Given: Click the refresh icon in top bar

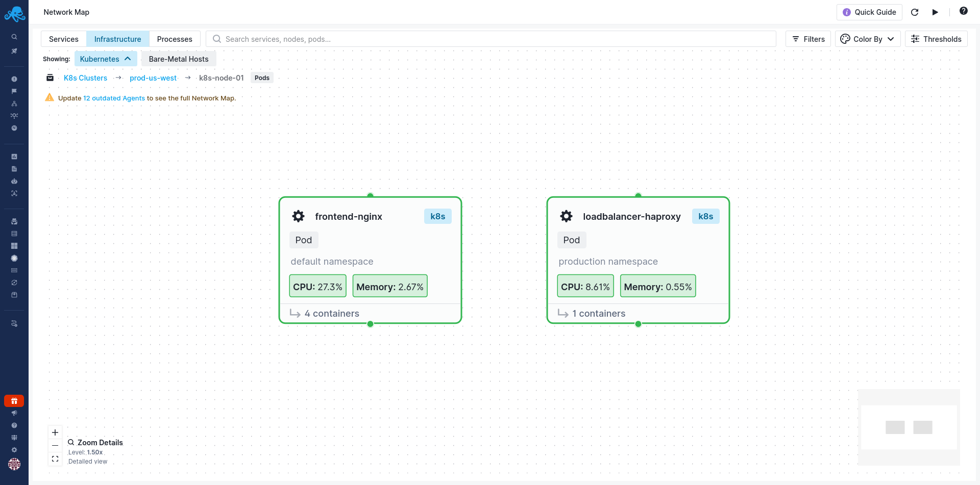Looking at the screenshot, I should 915,12.
